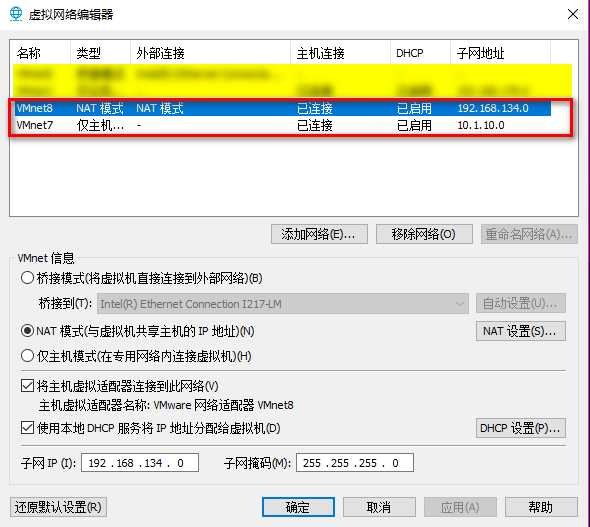The image size is (590, 527).
Task: Click 自动设置(U)... button
Action: (521, 303)
